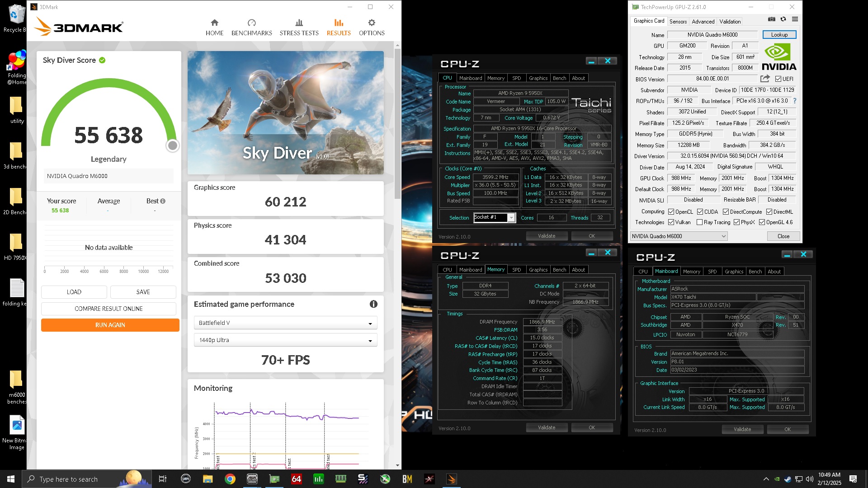Open OPTIONS gear in 3DMark

372,28
